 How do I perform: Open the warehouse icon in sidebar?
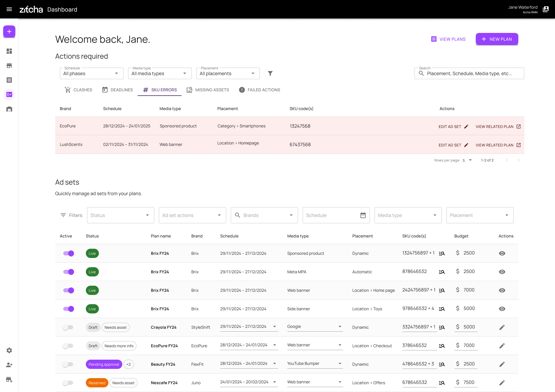click(9, 109)
